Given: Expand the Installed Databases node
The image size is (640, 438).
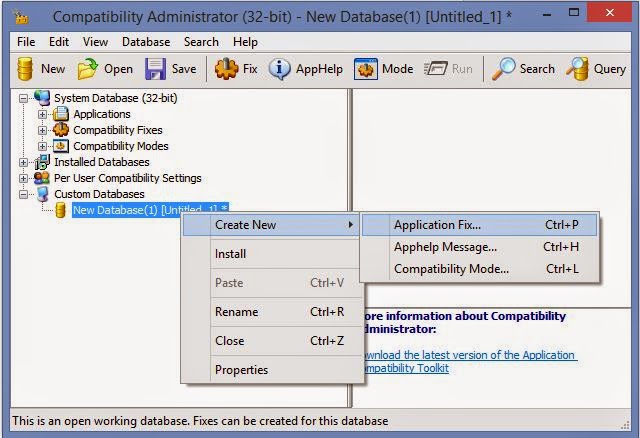Looking at the screenshot, I should [x=23, y=162].
